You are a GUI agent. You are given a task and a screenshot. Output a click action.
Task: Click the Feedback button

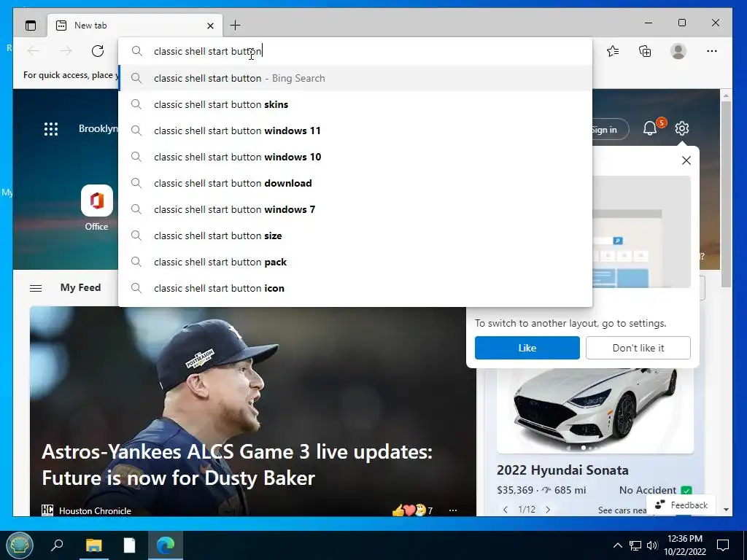pos(681,505)
